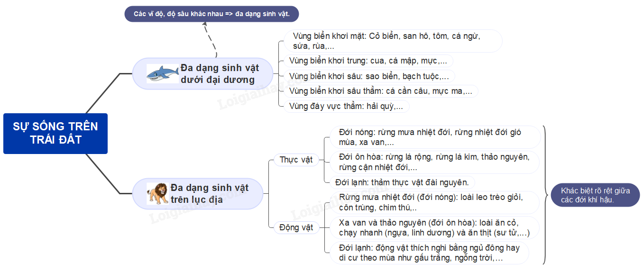The image size is (644, 272).
Task: Select Vùng biển khơi trung leaf node
Action: 368,61
